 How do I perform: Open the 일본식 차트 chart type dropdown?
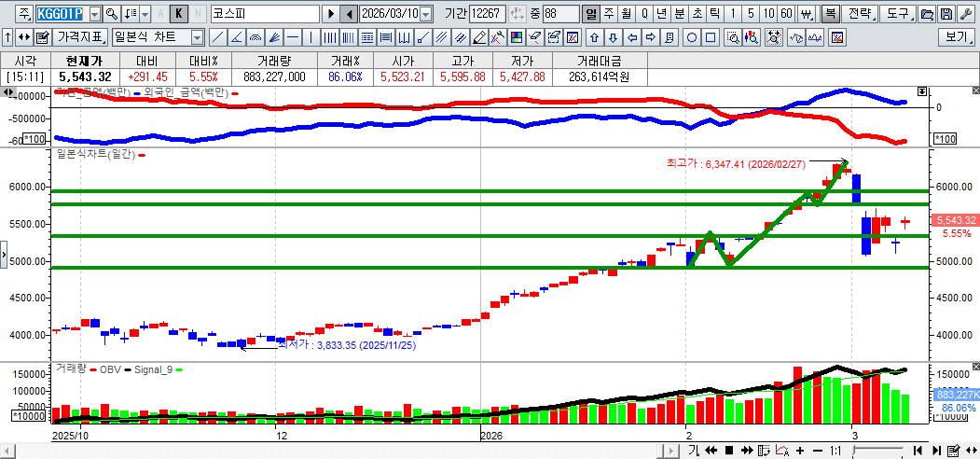coord(197,37)
